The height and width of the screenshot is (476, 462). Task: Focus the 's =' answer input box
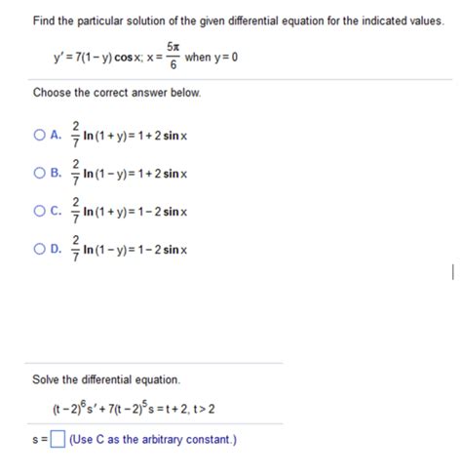pyautogui.click(x=58, y=439)
